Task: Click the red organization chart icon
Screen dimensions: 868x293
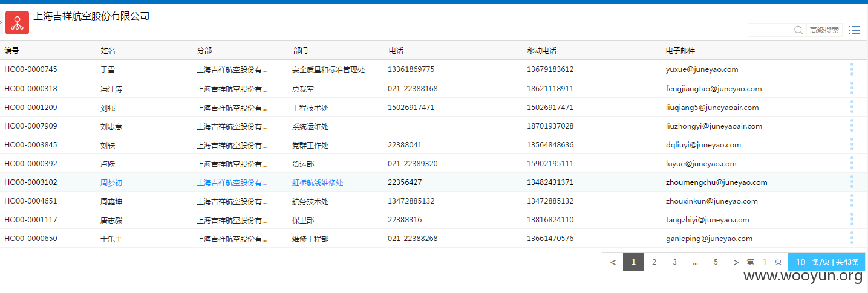Action: click(18, 23)
